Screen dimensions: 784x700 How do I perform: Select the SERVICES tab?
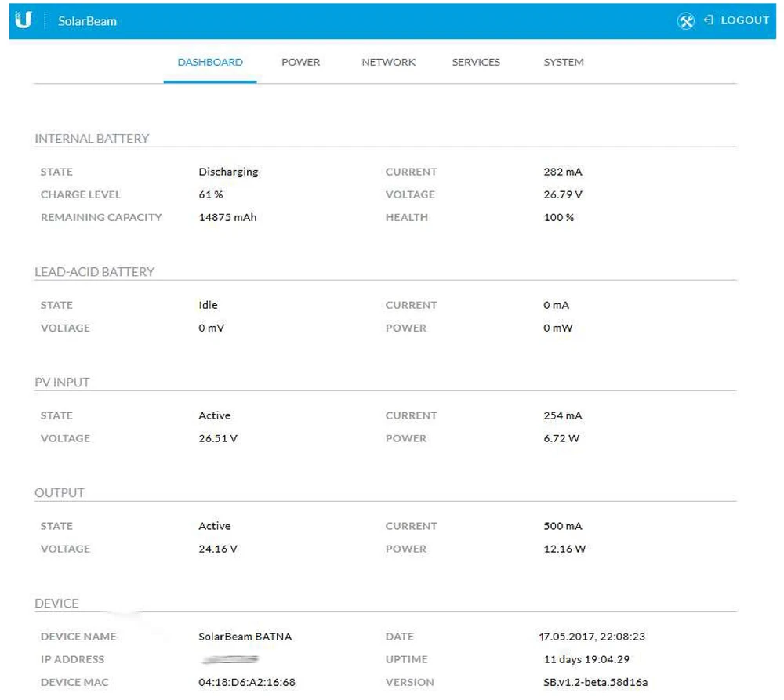(x=476, y=63)
